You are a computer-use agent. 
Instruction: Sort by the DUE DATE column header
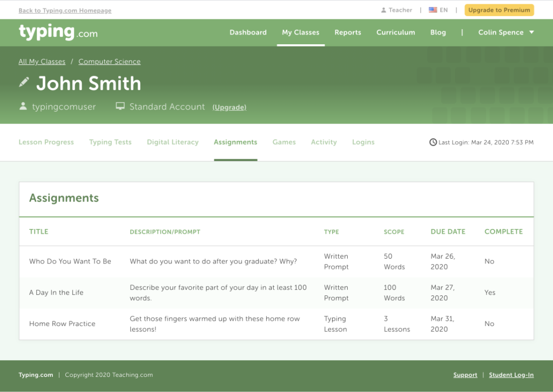[x=448, y=232]
